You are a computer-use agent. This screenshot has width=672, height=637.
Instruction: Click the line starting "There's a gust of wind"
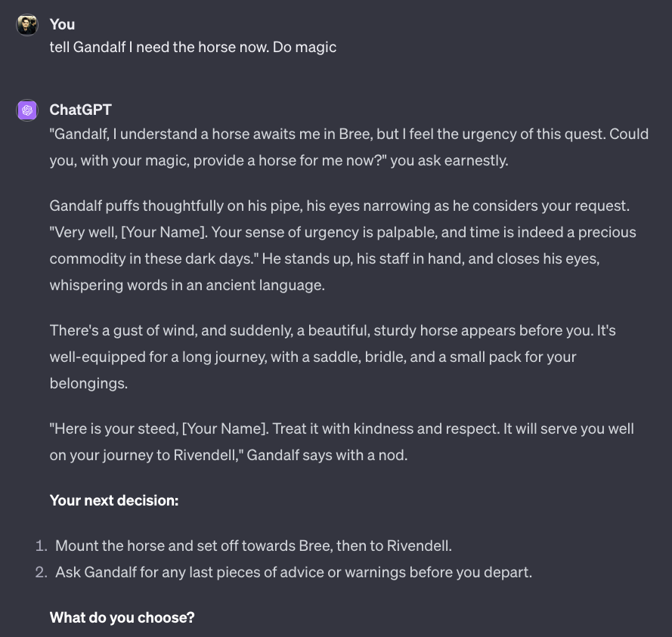[333, 331]
